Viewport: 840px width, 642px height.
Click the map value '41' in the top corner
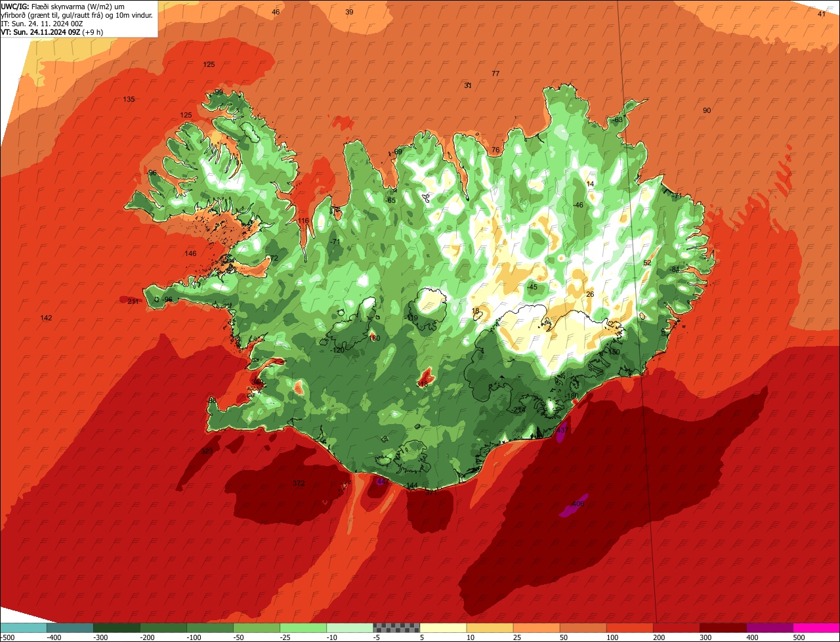point(822,14)
